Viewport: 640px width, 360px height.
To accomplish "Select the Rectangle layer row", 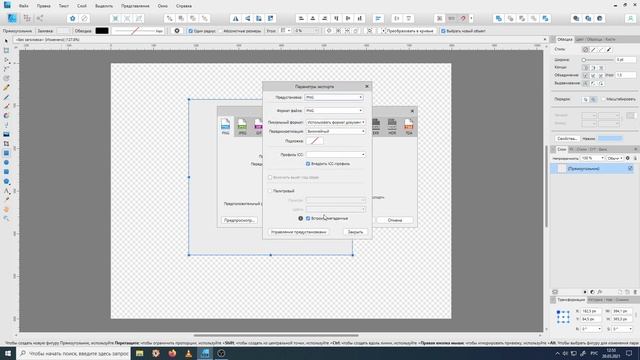I will pyautogui.click(x=592, y=169).
